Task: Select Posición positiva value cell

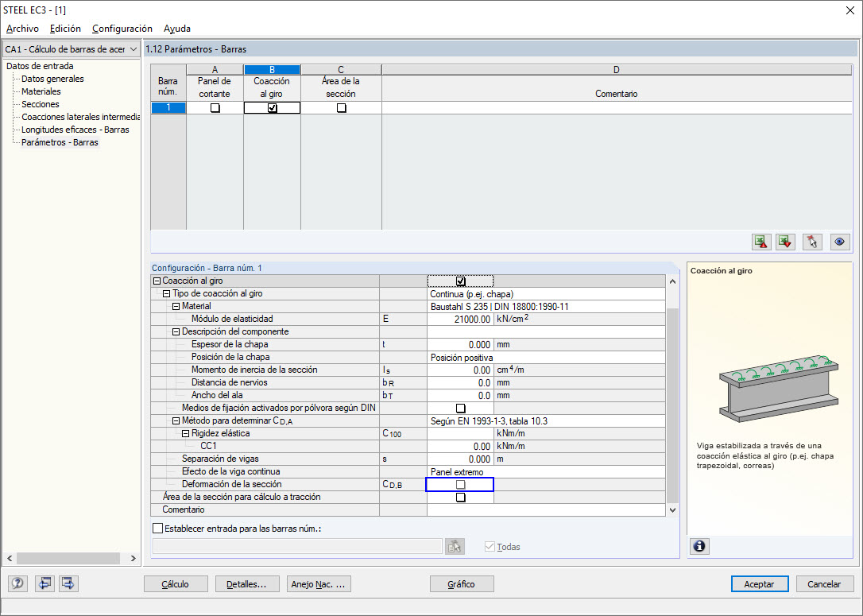Action: tap(546, 357)
